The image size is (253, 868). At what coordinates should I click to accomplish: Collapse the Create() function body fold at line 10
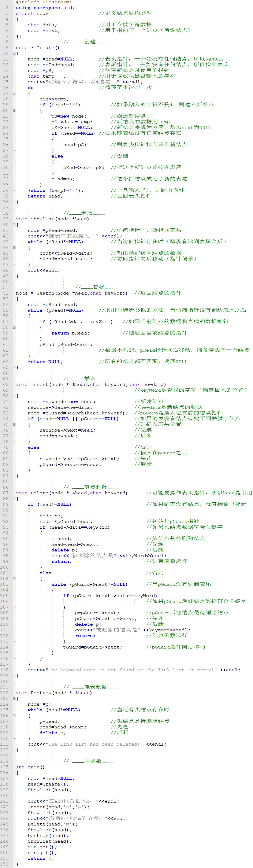[x=14, y=53]
